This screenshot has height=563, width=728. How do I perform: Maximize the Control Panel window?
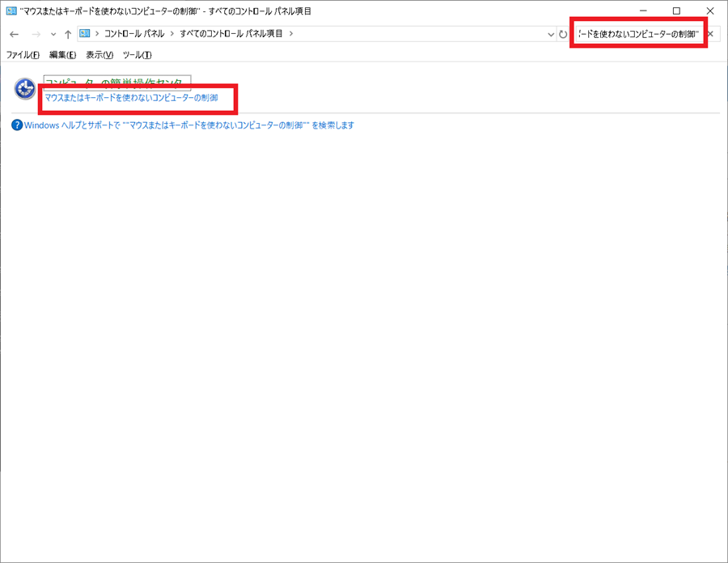click(x=676, y=11)
